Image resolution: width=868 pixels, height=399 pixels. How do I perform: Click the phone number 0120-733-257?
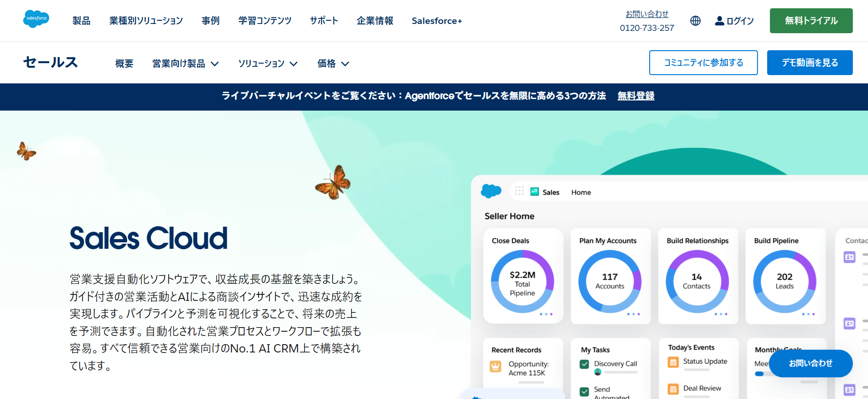click(647, 28)
